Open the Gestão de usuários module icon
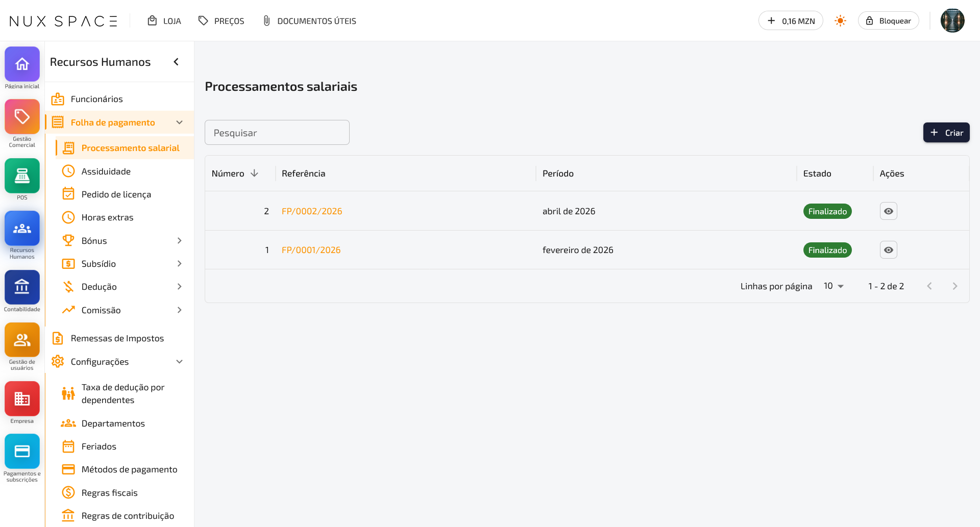 [x=22, y=340]
